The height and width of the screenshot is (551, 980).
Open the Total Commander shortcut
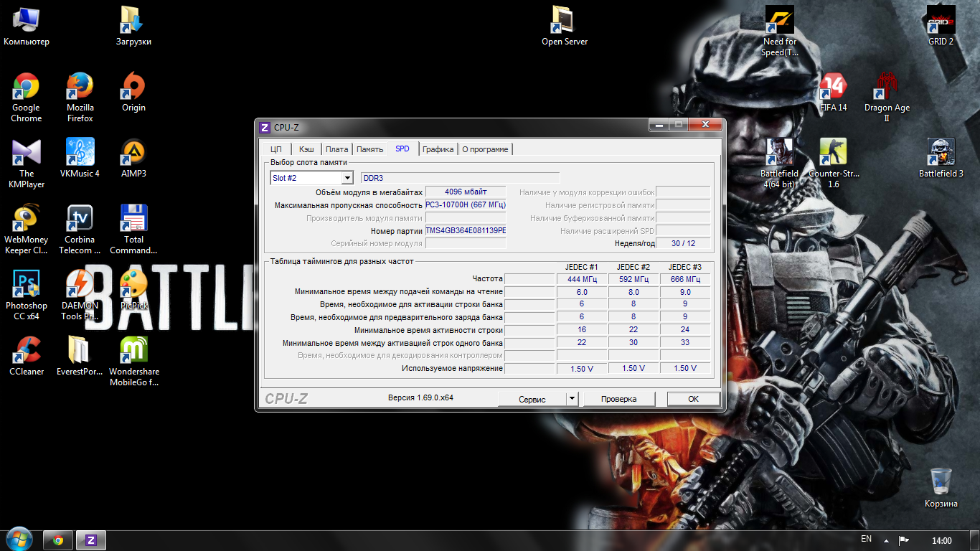(133, 219)
